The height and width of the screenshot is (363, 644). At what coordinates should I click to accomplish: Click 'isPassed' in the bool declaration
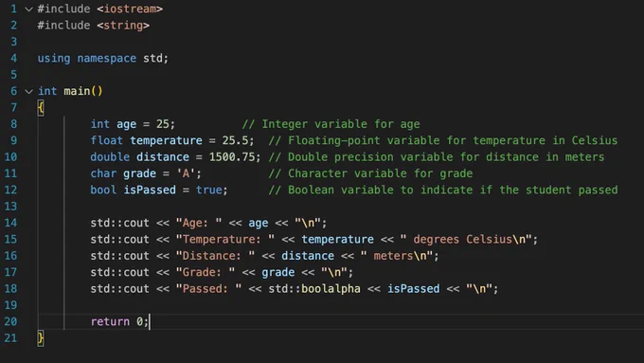pyautogui.click(x=150, y=190)
